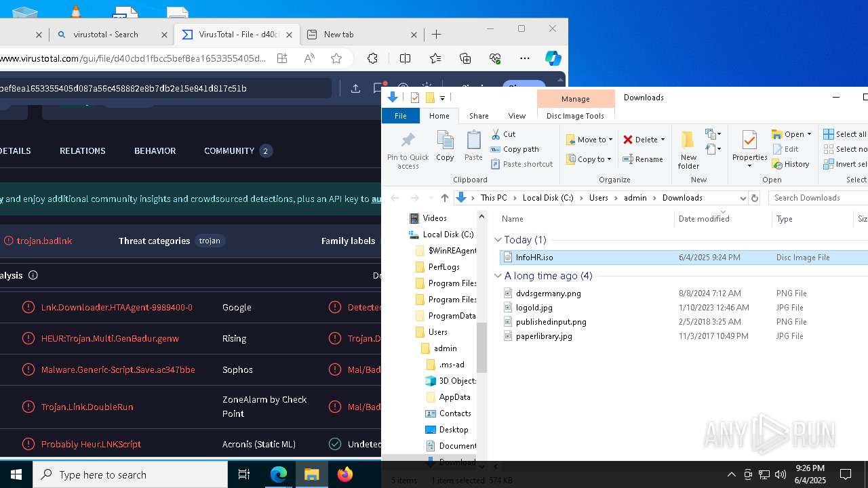The height and width of the screenshot is (488, 868).
Task: Click the VirusTotal upload file icon
Action: 355,88
